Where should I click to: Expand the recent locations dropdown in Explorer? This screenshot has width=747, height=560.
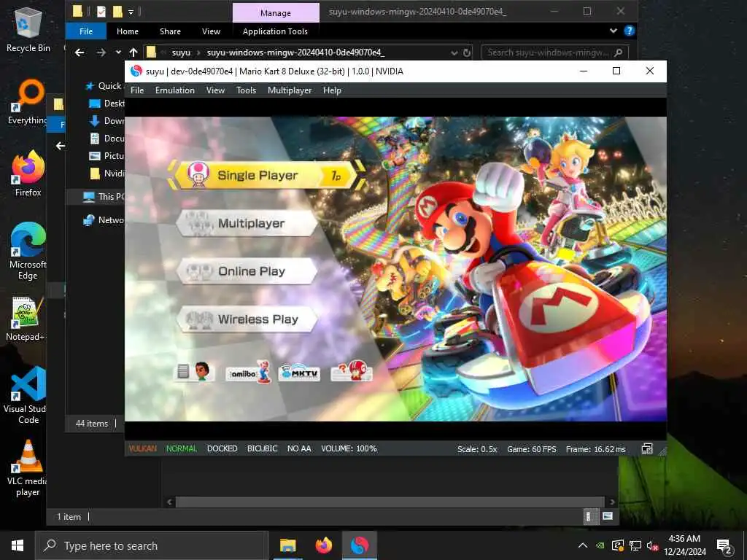click(x=118, y=52)
